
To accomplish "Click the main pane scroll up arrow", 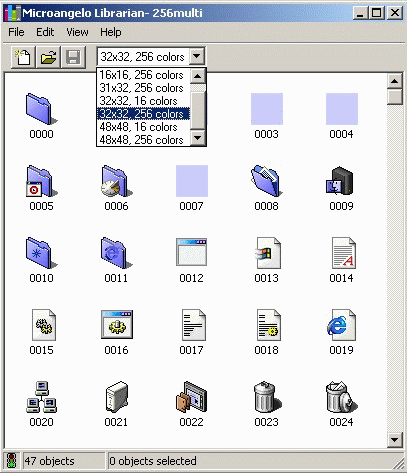I will [395, 81].
